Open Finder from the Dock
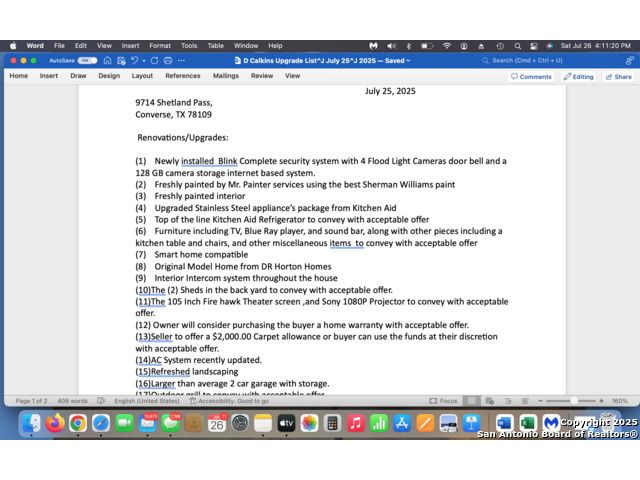The image size is (640, 480). 31,423
